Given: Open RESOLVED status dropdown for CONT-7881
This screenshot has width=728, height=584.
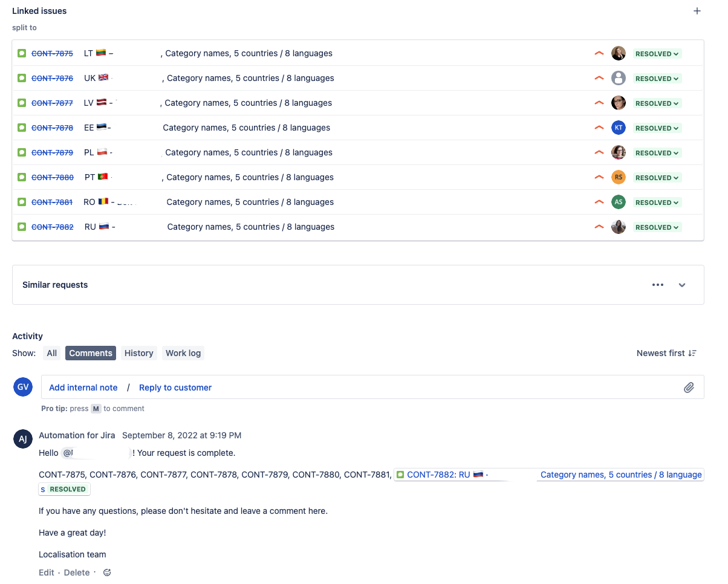Looking at the screenshot, I should click(657, 203).
